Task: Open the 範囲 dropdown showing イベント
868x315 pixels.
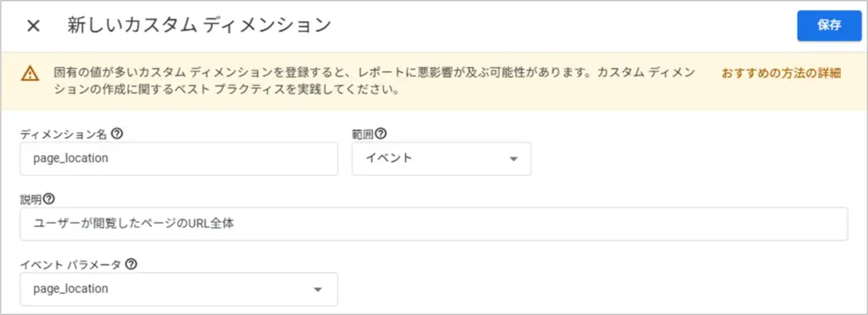Action: tap(441, 158)
